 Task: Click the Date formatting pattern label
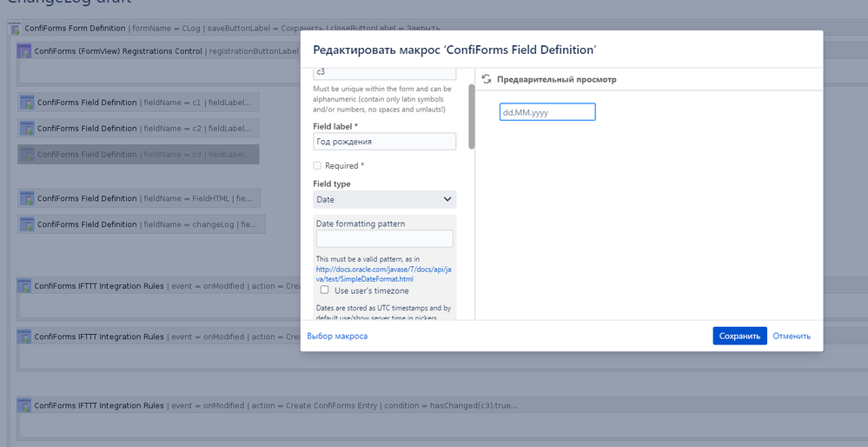point(361,223)
